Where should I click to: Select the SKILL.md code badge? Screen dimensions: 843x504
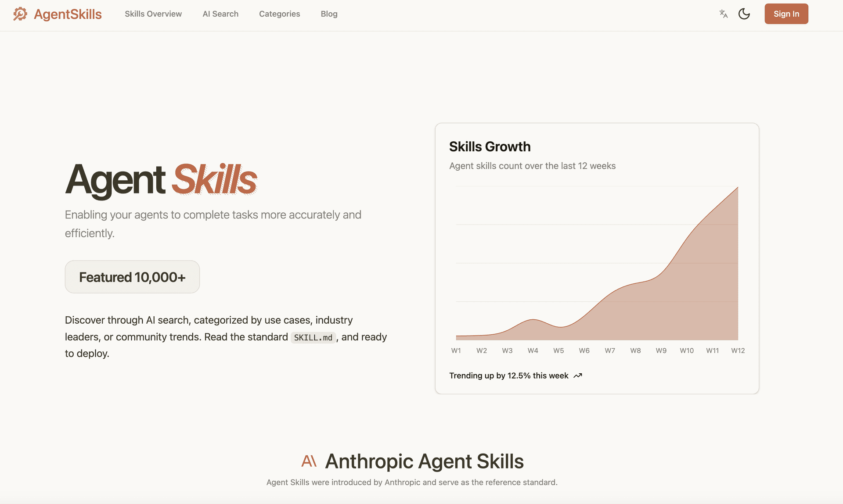(313, 337)
